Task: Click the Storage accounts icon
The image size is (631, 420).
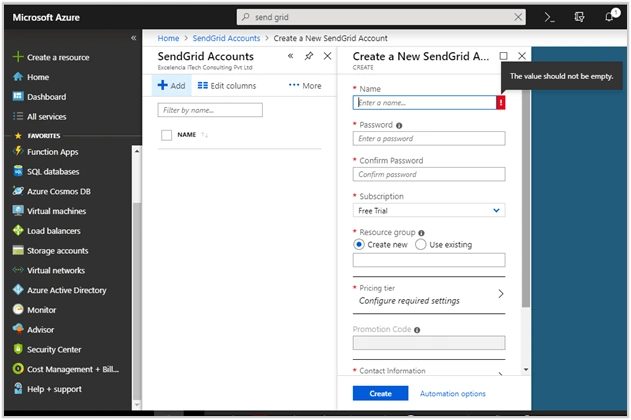Action: (x=18, y=250)
